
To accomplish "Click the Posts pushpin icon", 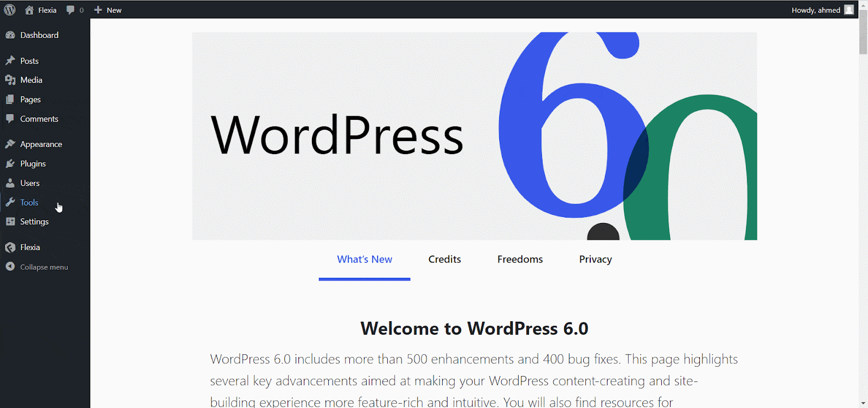I will click(10, 61).
